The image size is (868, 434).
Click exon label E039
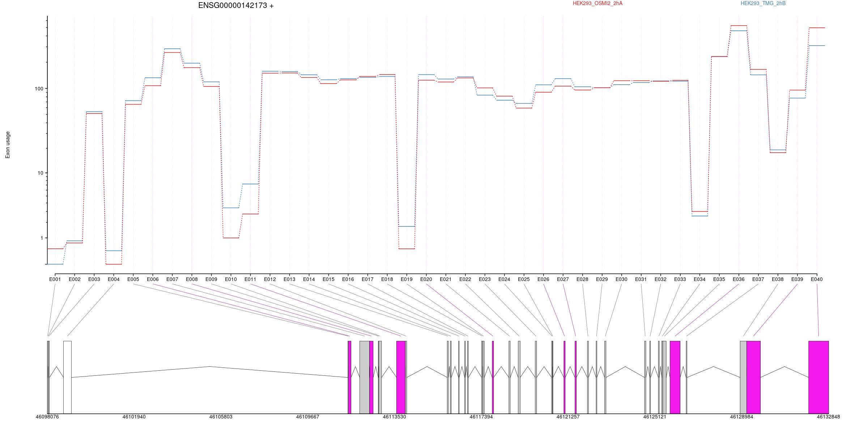(x=797, y=279)
